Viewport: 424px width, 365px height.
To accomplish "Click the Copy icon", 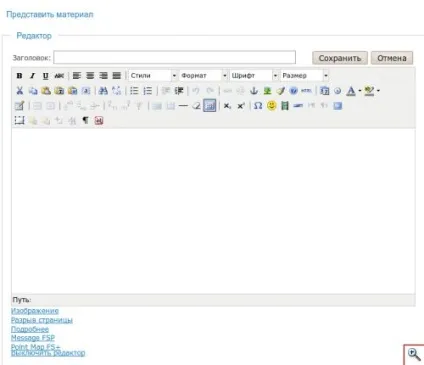I will pos(33,91).
